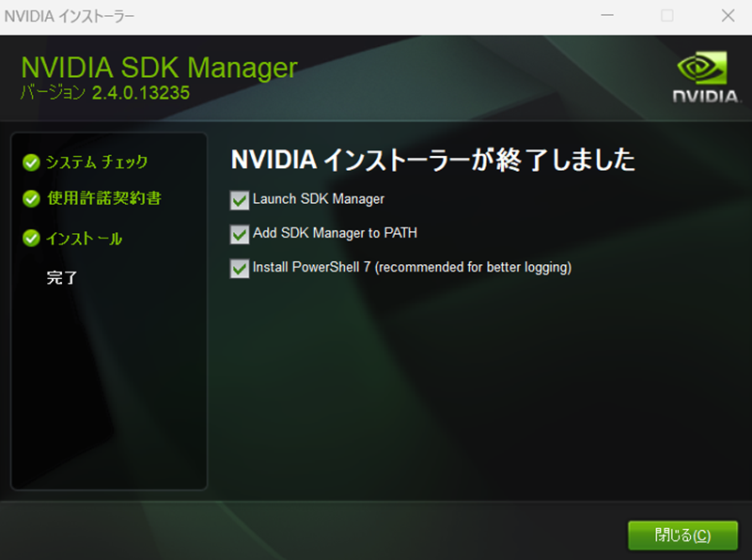Click the インストーラーが終了しました heading
The width and height of the screenshot is (752, 560).
point(432,161)
